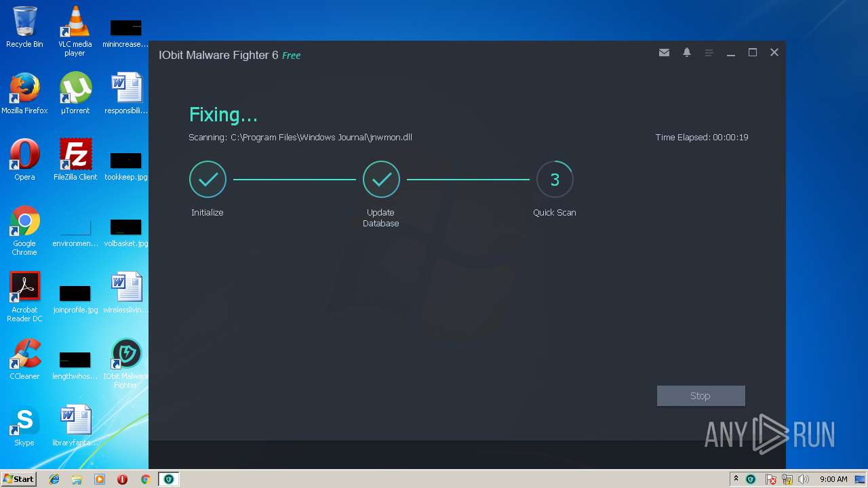Viewport: 868px width, 488px height.
Task: Close IObit Malware Fighter window
Action: (x=774, y=53)
